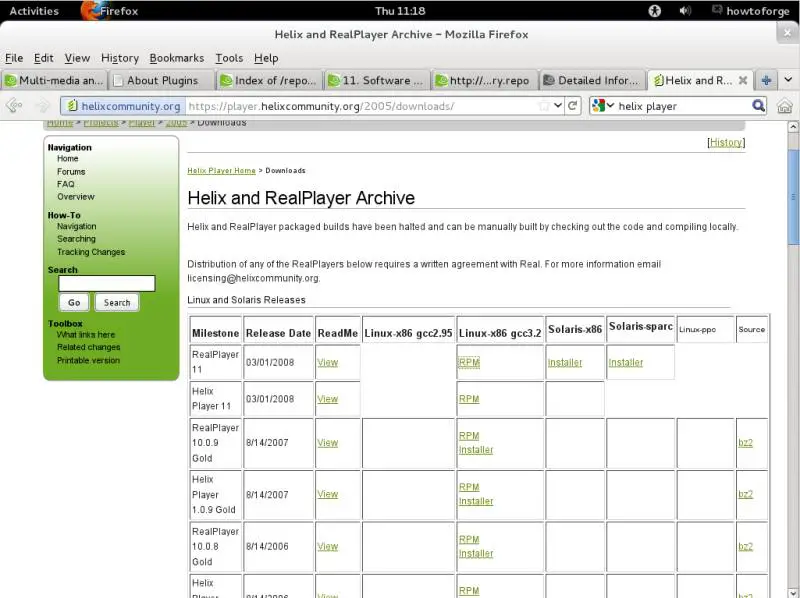Download the RPM for RealPlayer 11
Image resolution: width=800 pixels, height=598 pixels.
[x=469, y=362]
